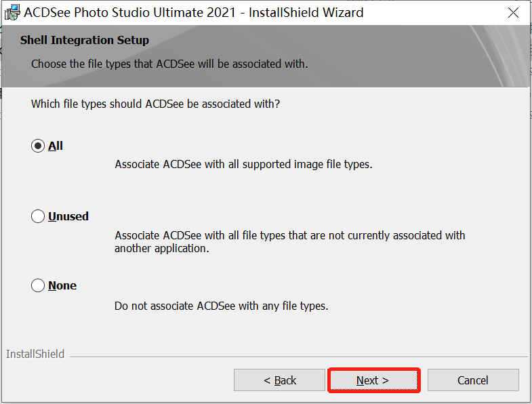The width and height of the screenshot is (532, 404).
Task: Cancel the ACDSee installation
Action: pyautogui.click(x=473, y=380)
